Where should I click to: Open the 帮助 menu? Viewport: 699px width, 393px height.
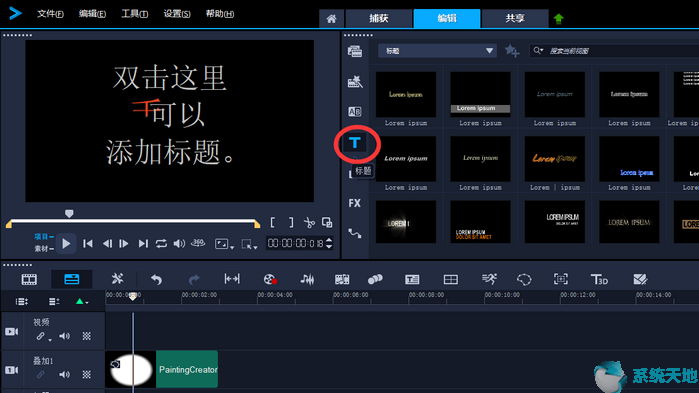pyautogui.click(x=220, y=14)
